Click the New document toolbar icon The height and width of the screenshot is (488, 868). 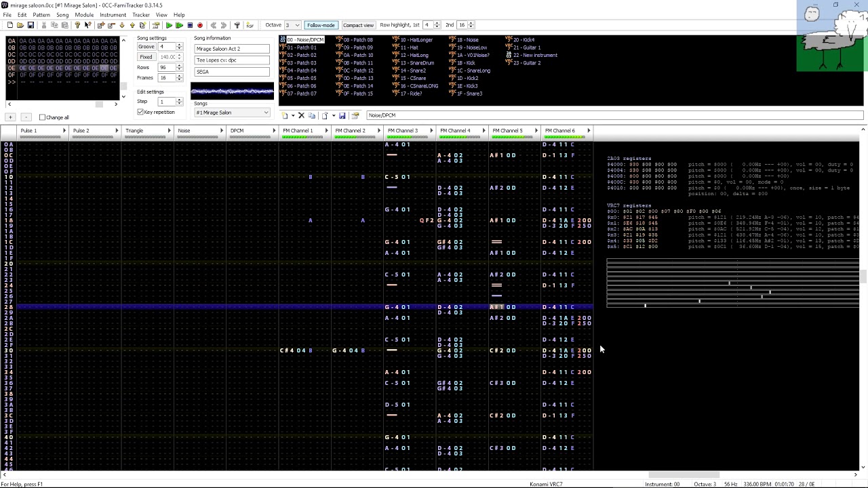tap(9, 25)
